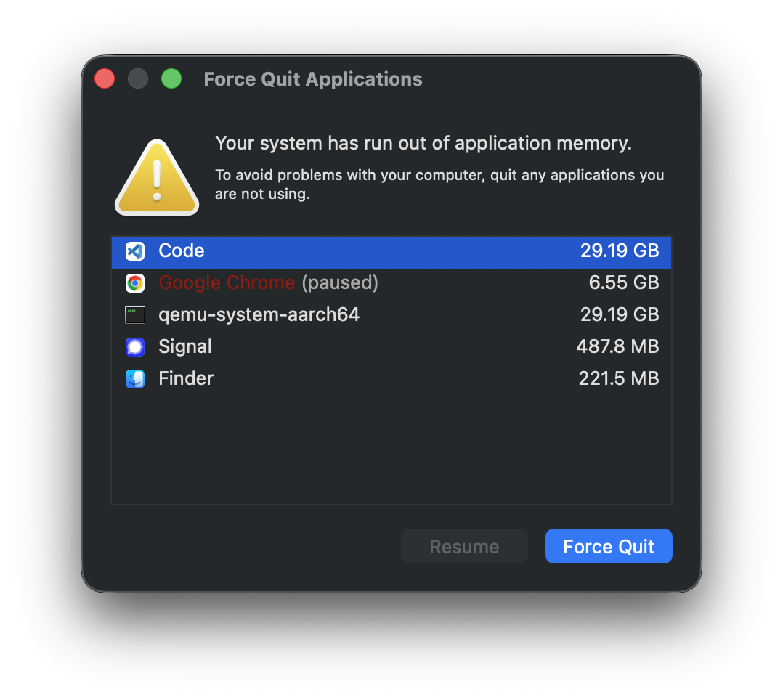
Task: Click Code's 29.19 GB memory value
Action: (619, 251)
